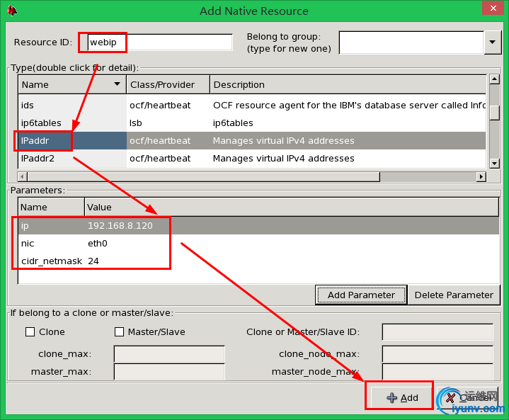Select the cidr_netmask parameter row
Screen dimensions: 509x420
coord(258,261)
